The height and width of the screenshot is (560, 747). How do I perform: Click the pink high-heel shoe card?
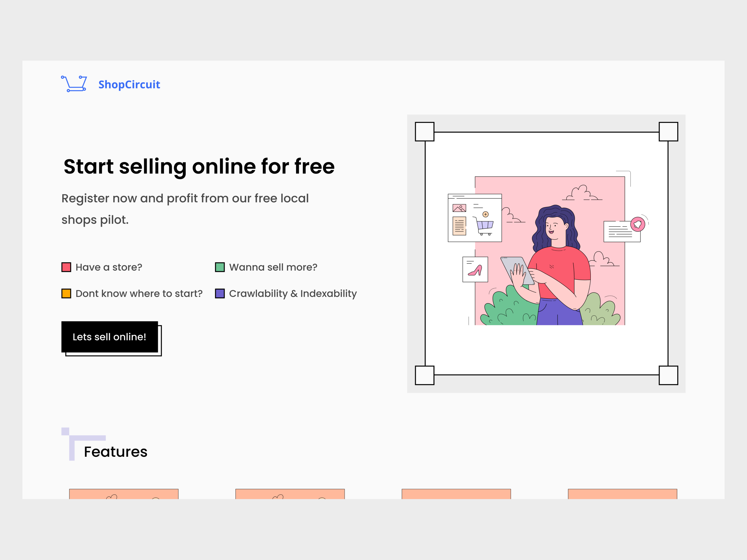click(x=475, y=269)
